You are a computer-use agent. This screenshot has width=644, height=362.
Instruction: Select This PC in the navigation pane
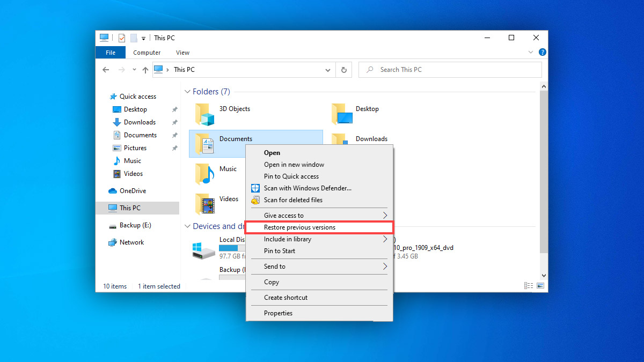tap(137, 208)
